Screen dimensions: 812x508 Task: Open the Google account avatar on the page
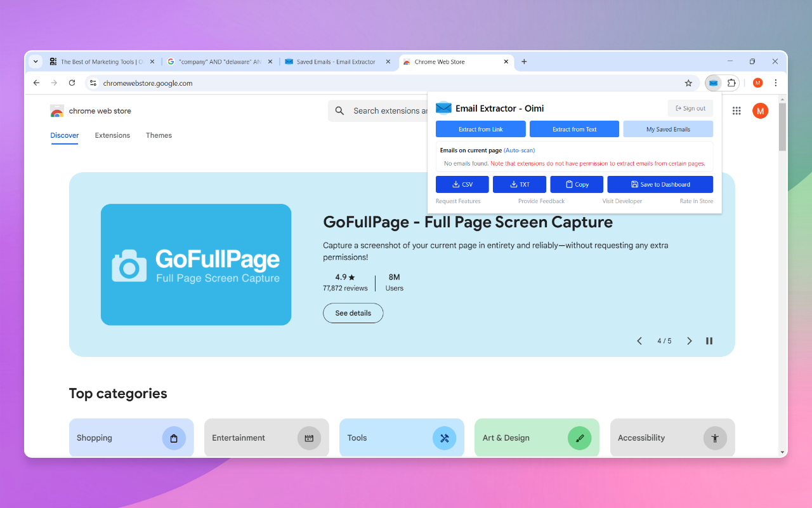(760, 111)
